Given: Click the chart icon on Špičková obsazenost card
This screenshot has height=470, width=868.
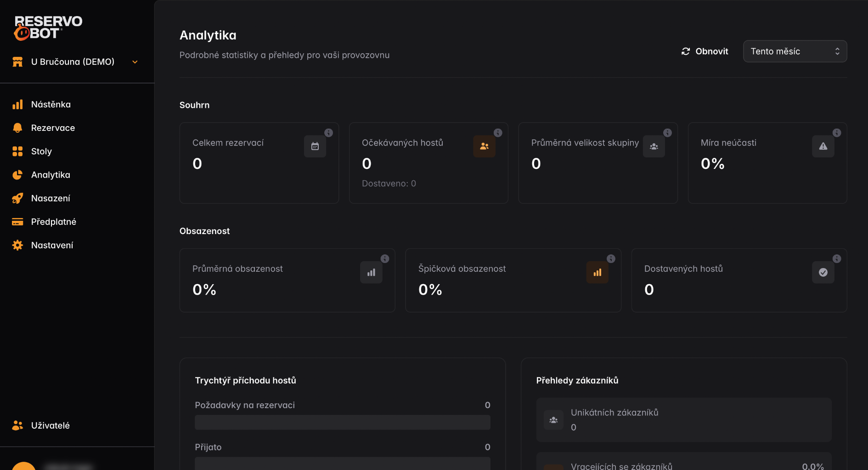Looking at the screenshot, I should (597, 272).
